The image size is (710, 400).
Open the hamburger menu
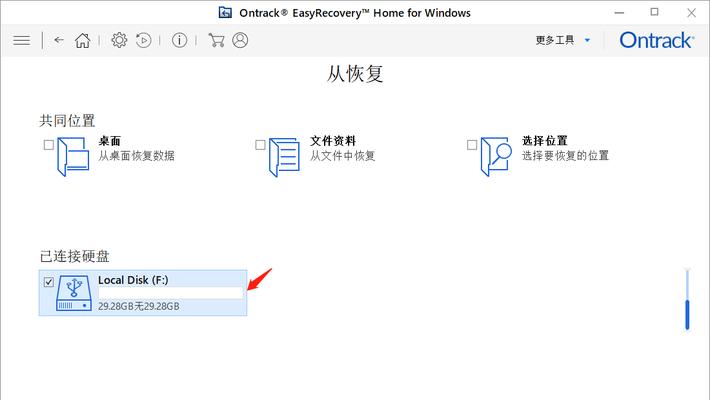tap(21, 40)
